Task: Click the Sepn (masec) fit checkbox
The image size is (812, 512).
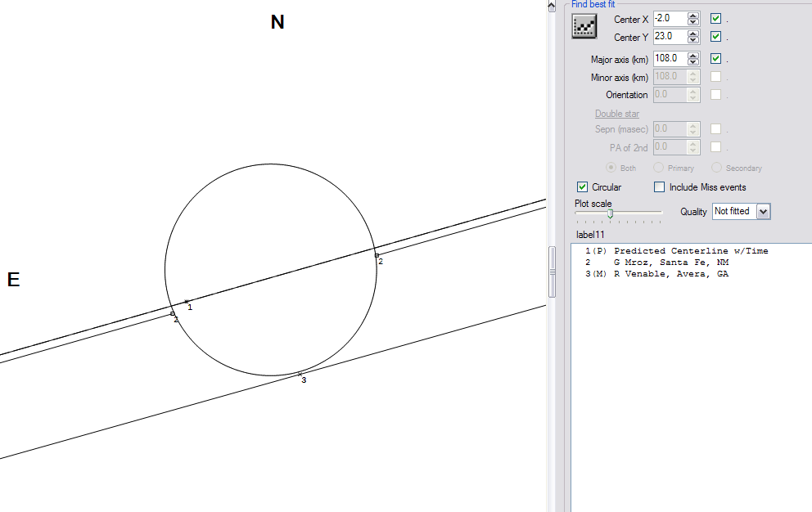Action: [715, 129]
